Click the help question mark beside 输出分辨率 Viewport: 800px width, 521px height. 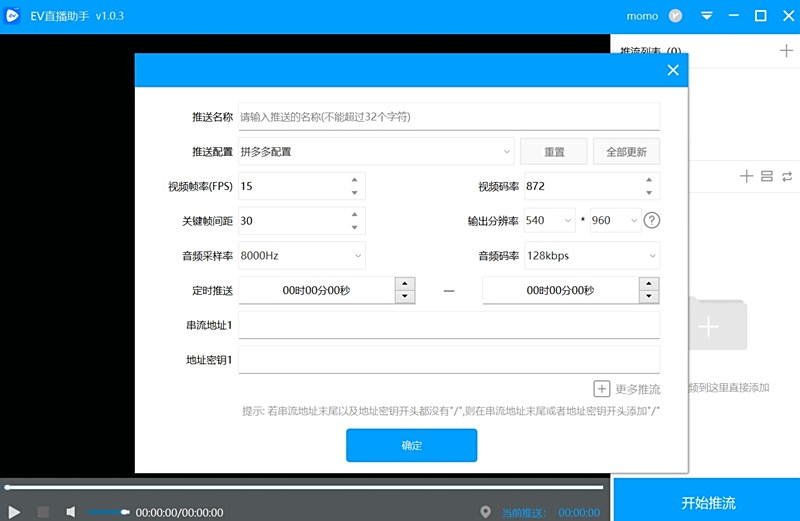tap(652, 220)
